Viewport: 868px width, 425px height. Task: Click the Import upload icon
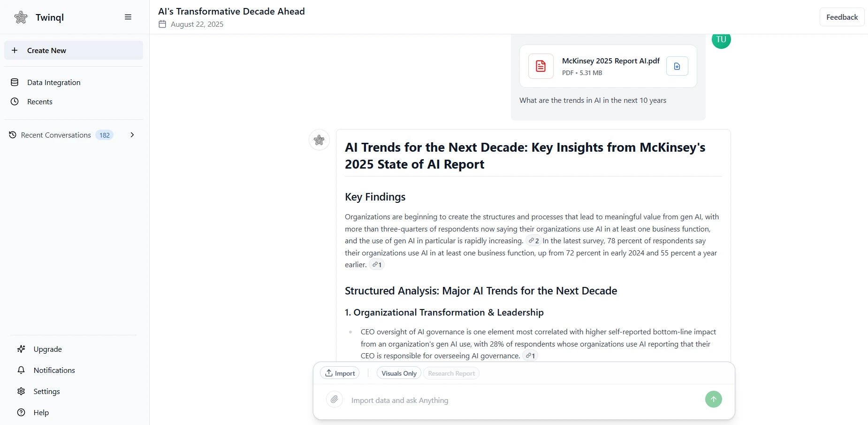330,372
